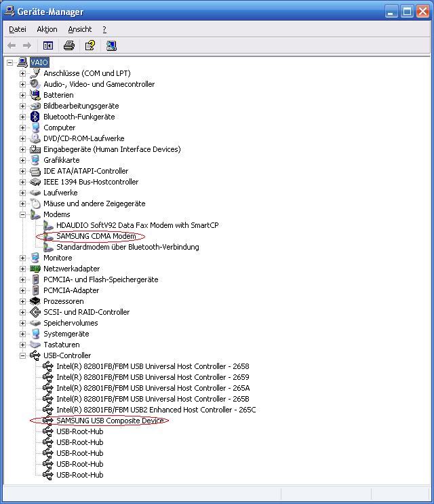Toggle the console tree pane icon
Image resolution: width=434 pixels, height=504 pixels.
[x=48, y=45]
